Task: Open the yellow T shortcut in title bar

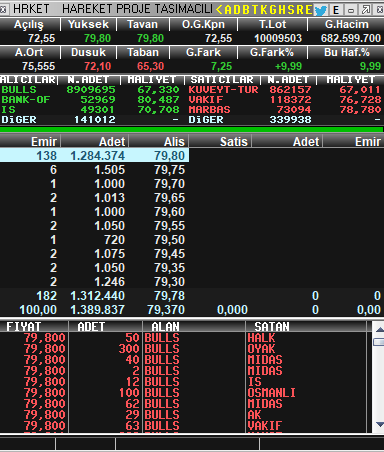Action: [255, 9]
